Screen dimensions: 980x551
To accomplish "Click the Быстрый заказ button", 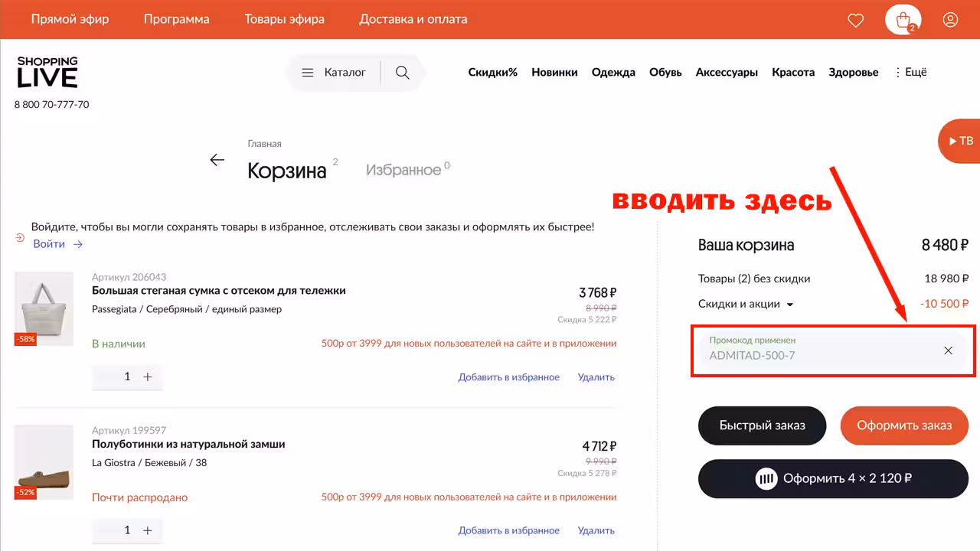I will click(763, 425).
